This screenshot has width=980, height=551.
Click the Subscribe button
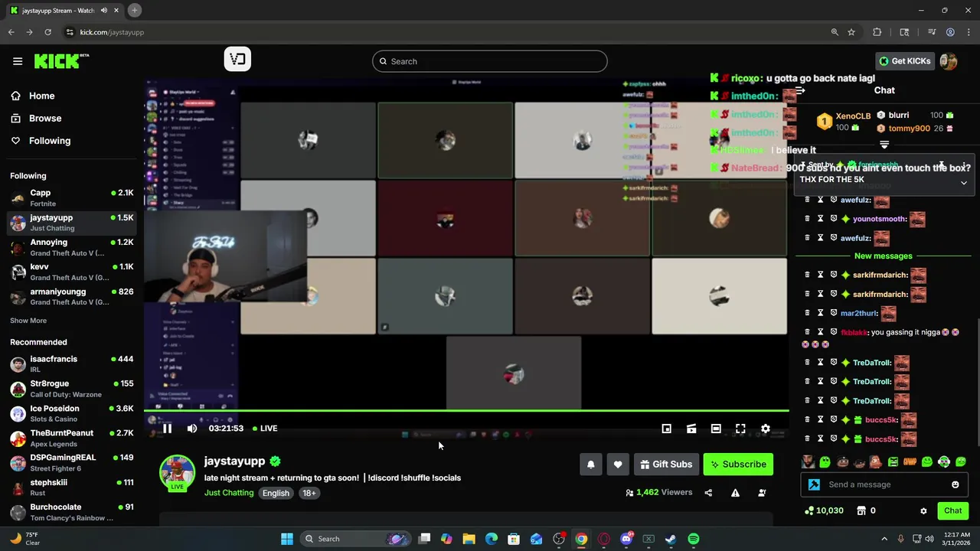[x=738, y=465]
